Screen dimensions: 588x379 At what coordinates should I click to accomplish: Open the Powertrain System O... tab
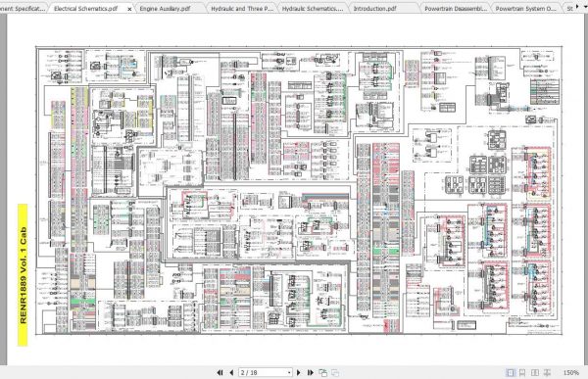(x=525, y=8)
